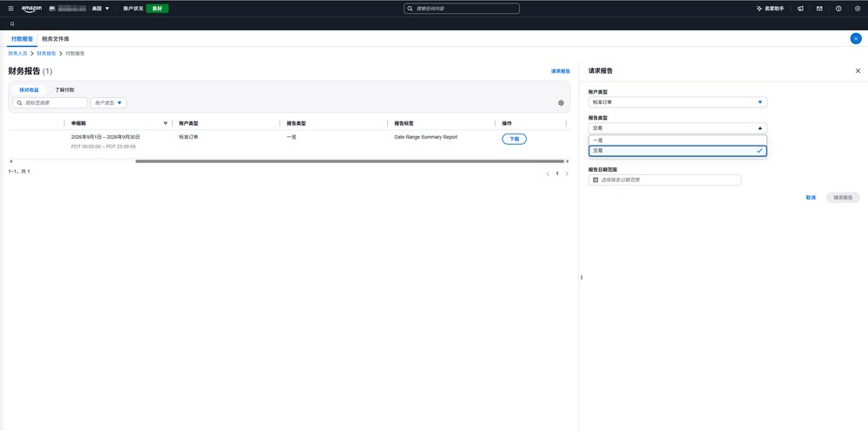Go to 财务人员 breadcrumb link

click(x=17, y=53)
